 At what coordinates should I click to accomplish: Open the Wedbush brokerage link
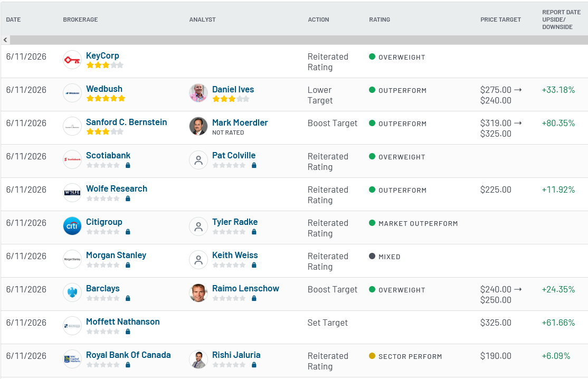click(x=105, y=89)
